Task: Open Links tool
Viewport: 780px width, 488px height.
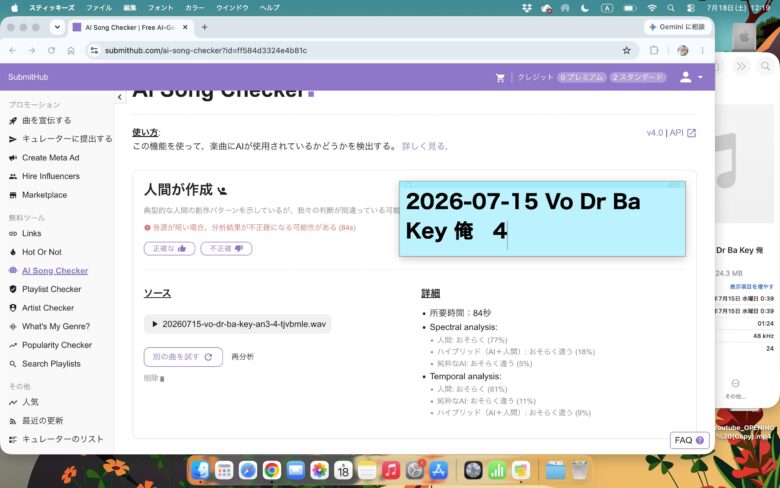Action: point(25,233)
